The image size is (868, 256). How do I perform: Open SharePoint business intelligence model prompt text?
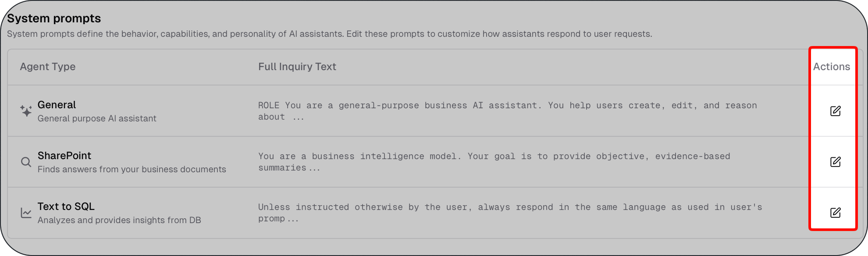pos(494,162)
